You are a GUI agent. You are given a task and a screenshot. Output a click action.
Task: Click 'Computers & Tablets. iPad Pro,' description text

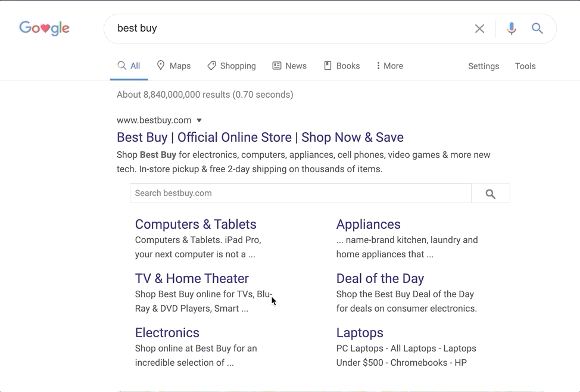[x=198, y=240]
